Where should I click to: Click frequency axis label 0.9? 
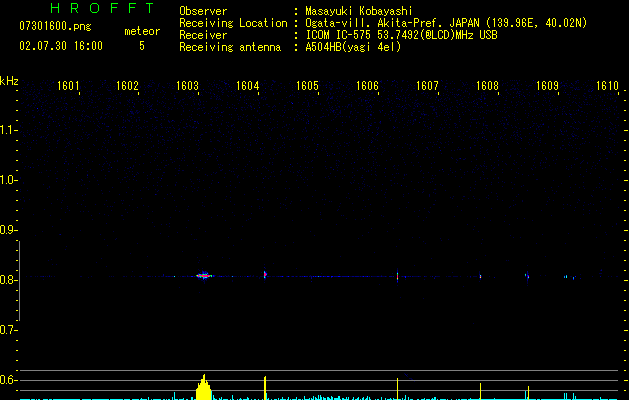[8, 230]
